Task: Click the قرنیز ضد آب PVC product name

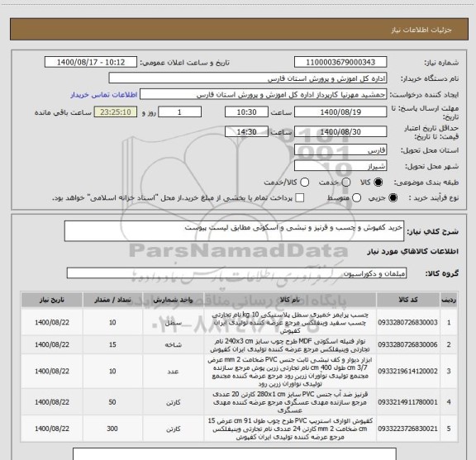Action: pos(290,402)
